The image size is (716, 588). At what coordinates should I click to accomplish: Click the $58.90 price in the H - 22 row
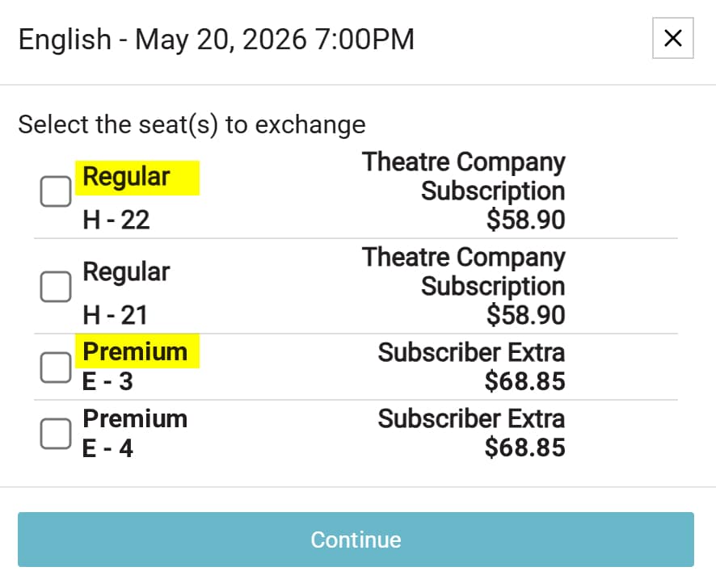pos(525,220)
